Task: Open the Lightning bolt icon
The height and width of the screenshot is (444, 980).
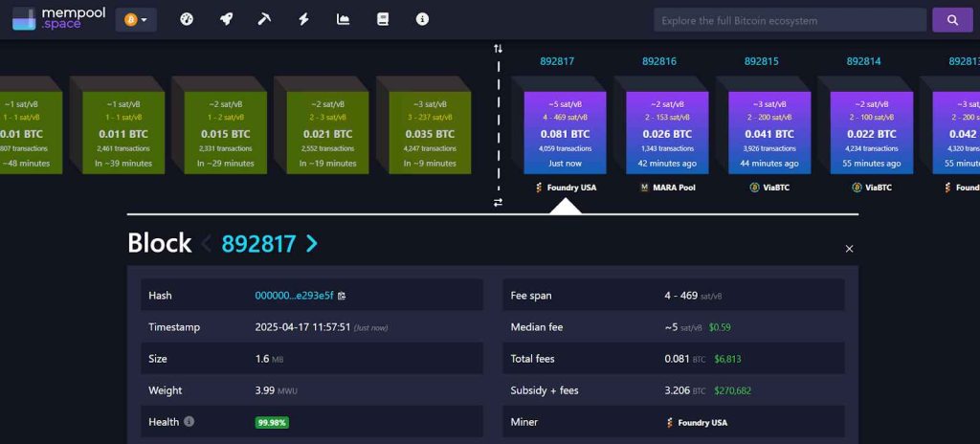Action: click(x=304, y=19)
